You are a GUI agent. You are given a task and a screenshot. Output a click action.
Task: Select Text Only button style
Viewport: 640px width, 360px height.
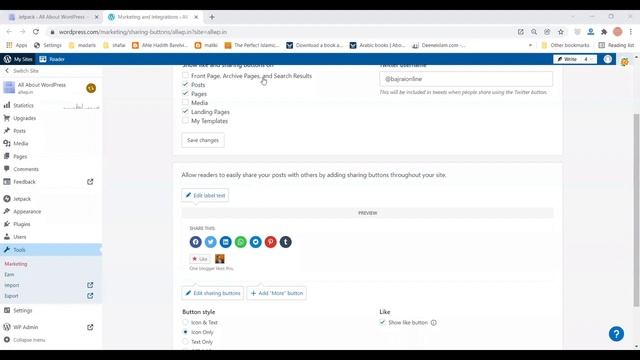click(185, 342)
